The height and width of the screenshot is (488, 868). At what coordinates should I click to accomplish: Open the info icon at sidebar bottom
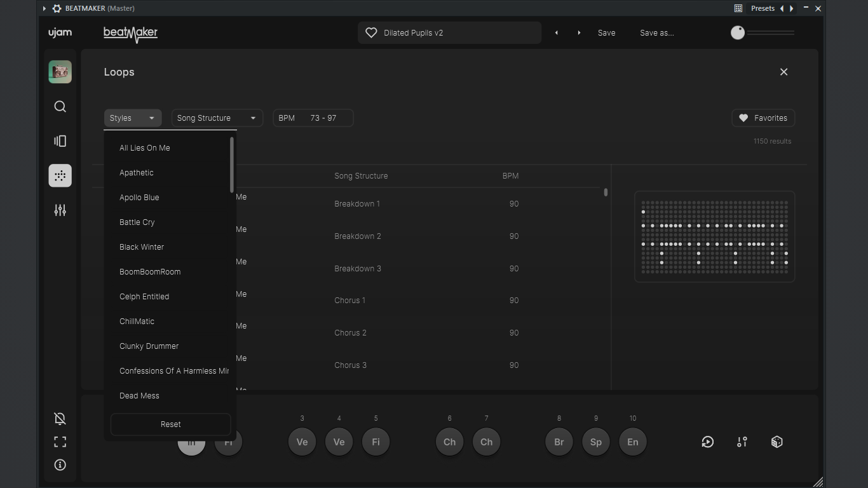60,465
